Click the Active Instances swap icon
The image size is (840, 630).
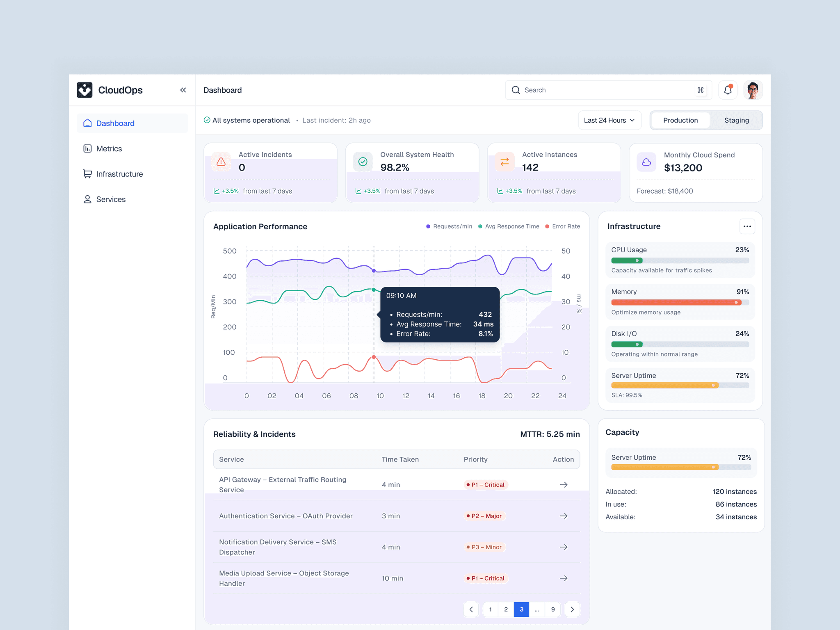(x=504, y=162)
